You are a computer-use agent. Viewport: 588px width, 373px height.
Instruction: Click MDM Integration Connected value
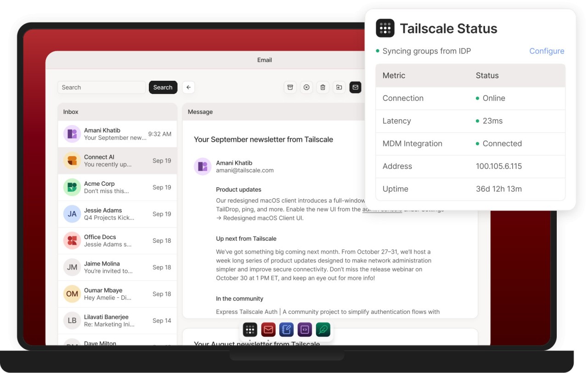click(x=499, y=144)
